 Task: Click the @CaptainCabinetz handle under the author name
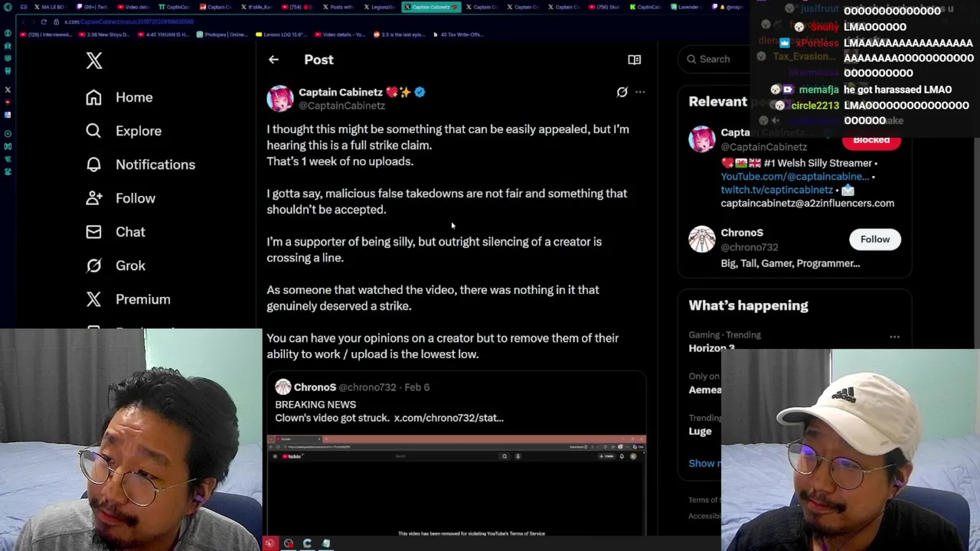tap(341, 106)
